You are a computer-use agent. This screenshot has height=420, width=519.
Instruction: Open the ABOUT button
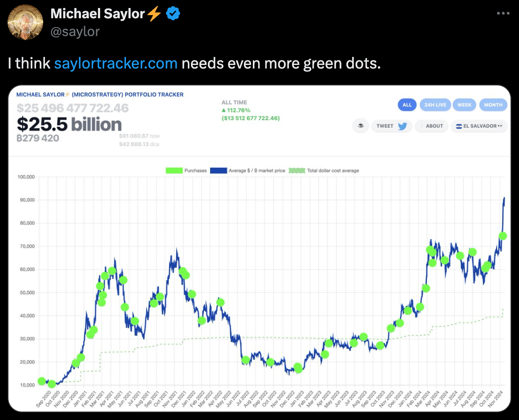tap(432, 126)
